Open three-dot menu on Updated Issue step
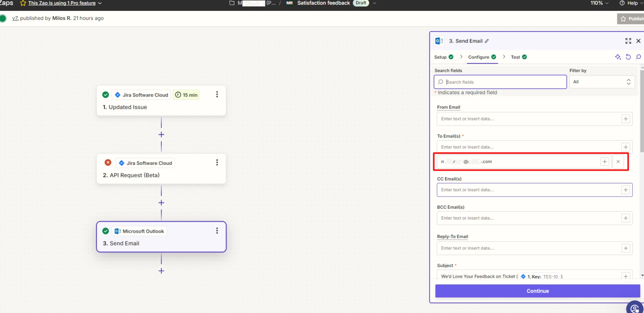This screenshot has width=644, height=313. (217, 95)
